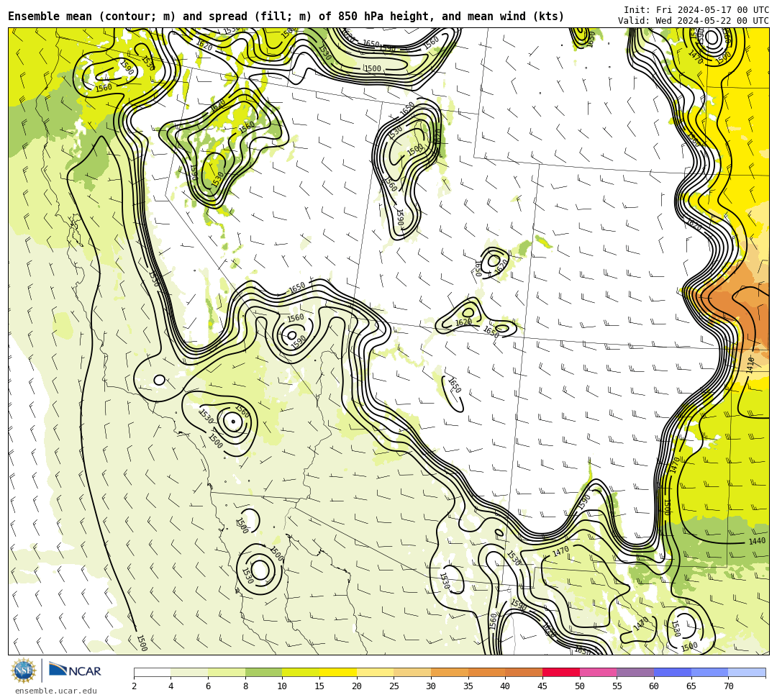777x700 pixels.
Task: Pick the pale 4–6 m colorbar segment
Action: [189, 672]
